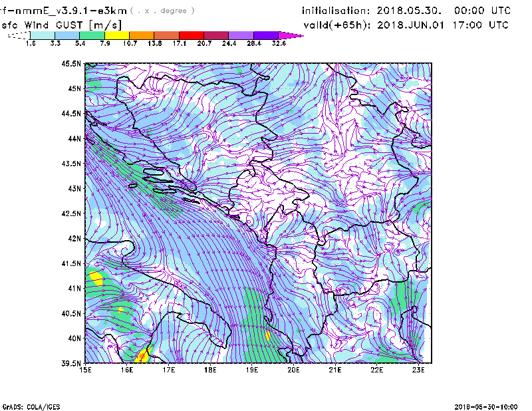The width and height of the screenshot is (532, 411).
Task: Select the yellow 7.9–10.7 legend swatch
Action: tap(117, 35)
